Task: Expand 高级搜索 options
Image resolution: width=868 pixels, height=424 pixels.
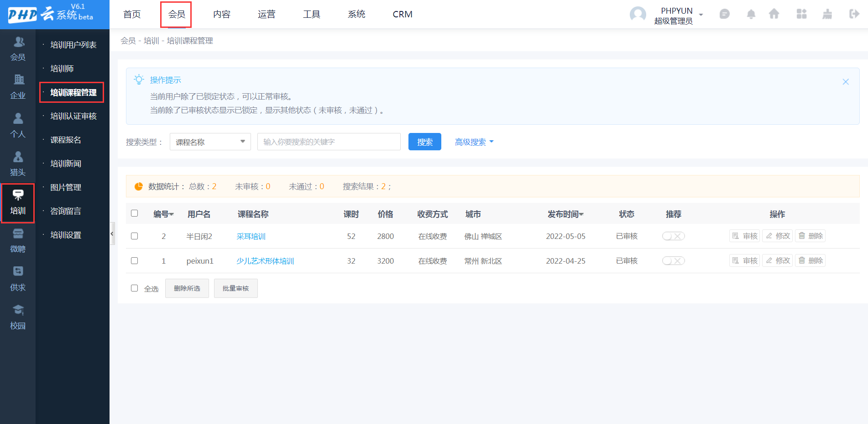Action: tap(474, 142)
